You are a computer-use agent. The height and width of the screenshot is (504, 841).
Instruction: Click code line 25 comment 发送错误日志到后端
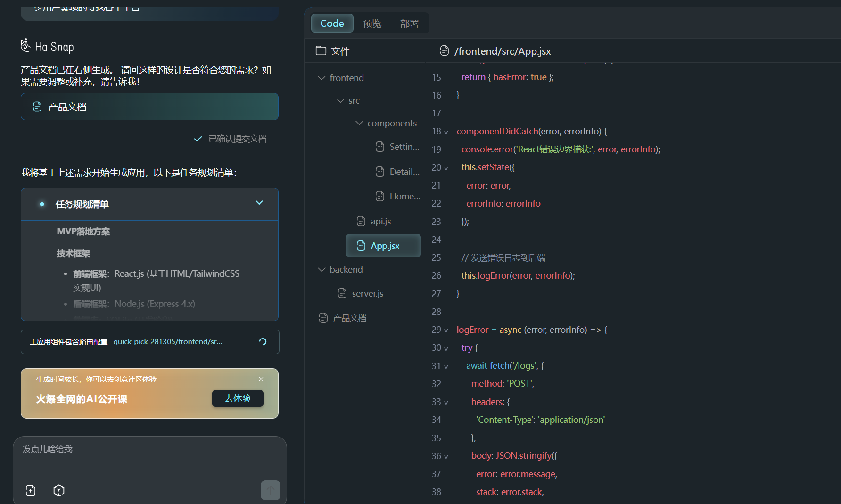pos(503,257)
